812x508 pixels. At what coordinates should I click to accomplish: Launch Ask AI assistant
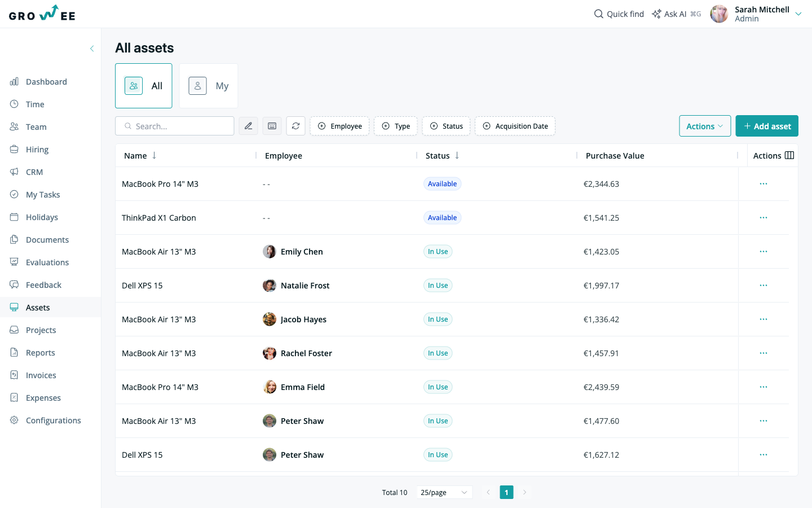point(676,14)
